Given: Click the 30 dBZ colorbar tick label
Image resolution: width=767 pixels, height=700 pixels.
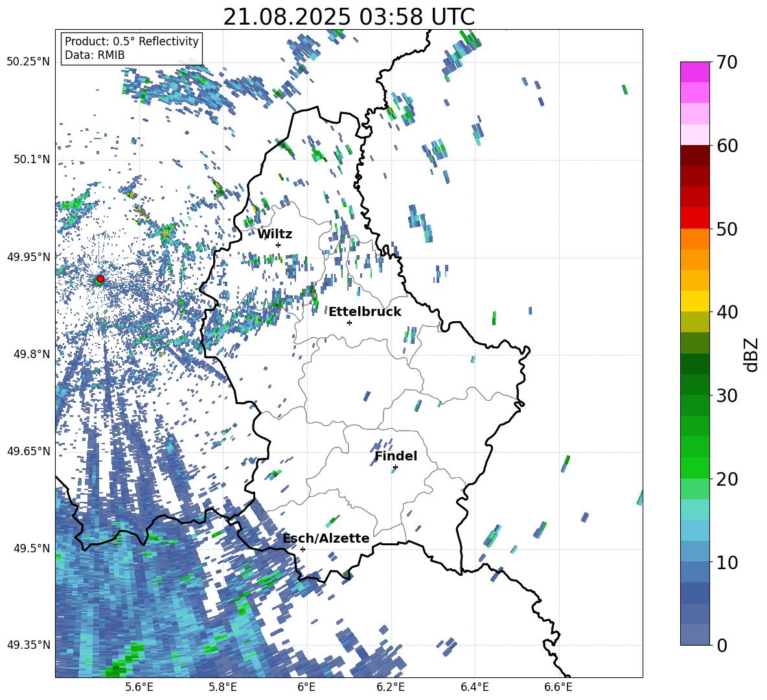Looking at the screenshot, I should click(726, 396).
